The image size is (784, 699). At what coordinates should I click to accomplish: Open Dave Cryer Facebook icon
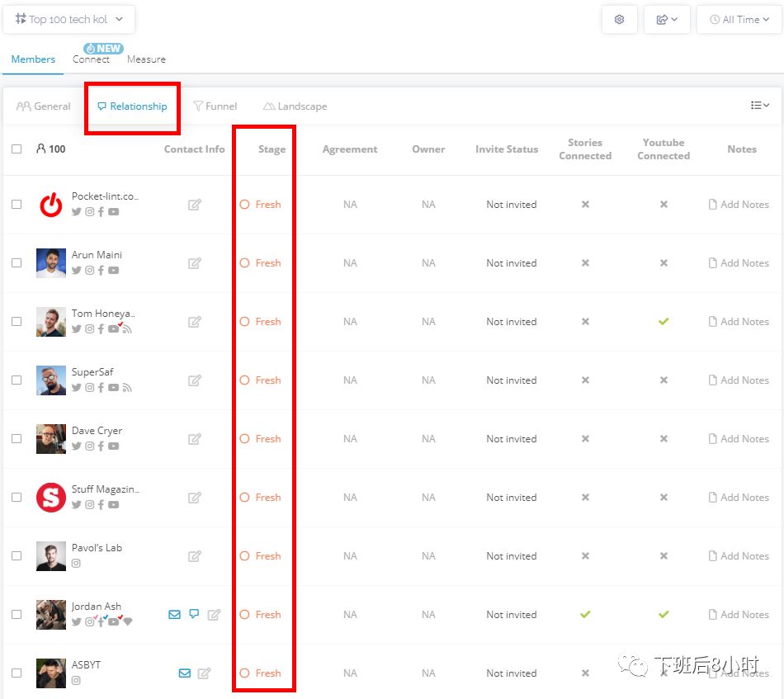point(101,446)
